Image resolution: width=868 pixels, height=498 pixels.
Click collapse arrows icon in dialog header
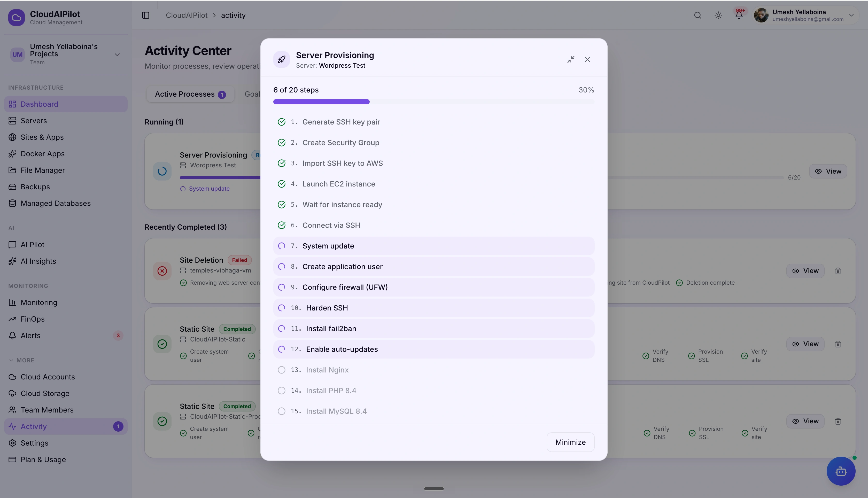tap(571, 59)
